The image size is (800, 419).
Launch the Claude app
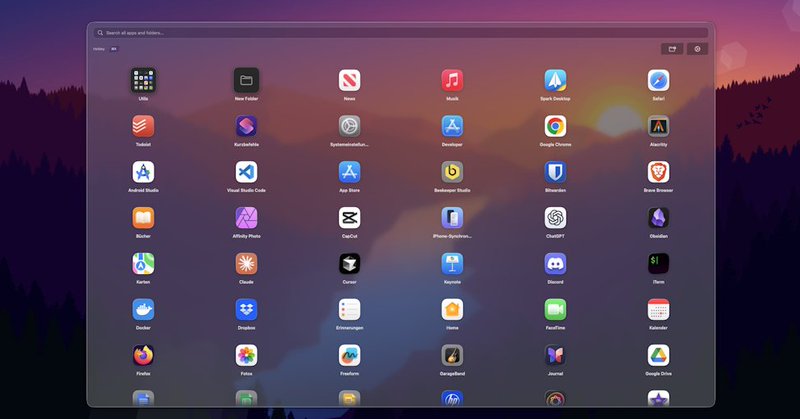(x=246, y=264)
